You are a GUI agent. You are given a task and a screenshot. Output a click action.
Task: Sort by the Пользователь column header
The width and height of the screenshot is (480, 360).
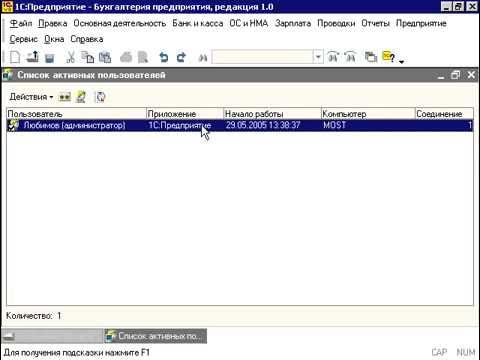tap(76, 114)
